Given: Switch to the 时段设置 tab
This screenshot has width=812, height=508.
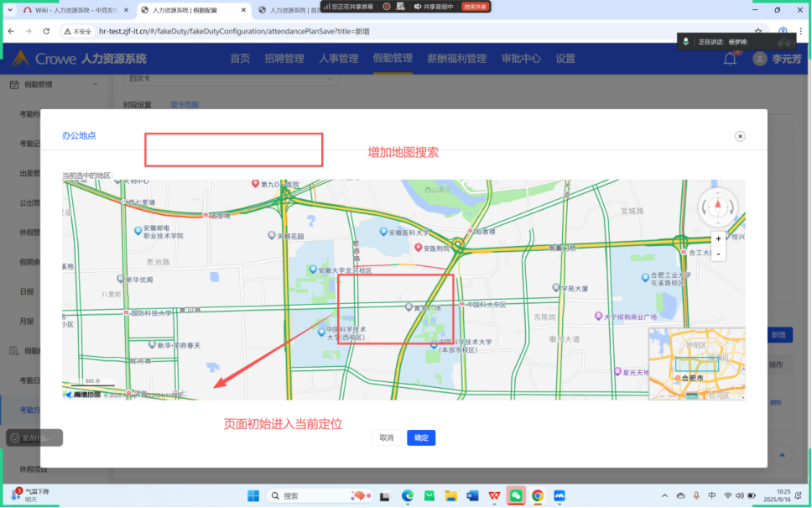Looking at the screenshot, I should pyautogui.click(x=138, y=105).
